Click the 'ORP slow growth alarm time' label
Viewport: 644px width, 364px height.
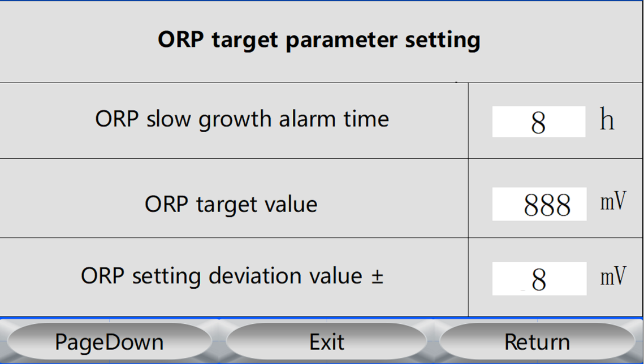pyautogui.click(x=242, y=119)
